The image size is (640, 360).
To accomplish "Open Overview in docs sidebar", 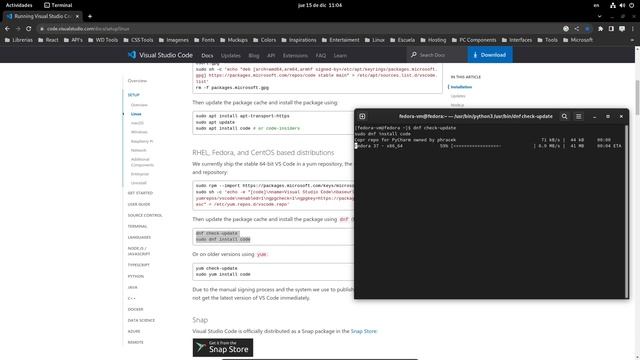I will 137,81.
